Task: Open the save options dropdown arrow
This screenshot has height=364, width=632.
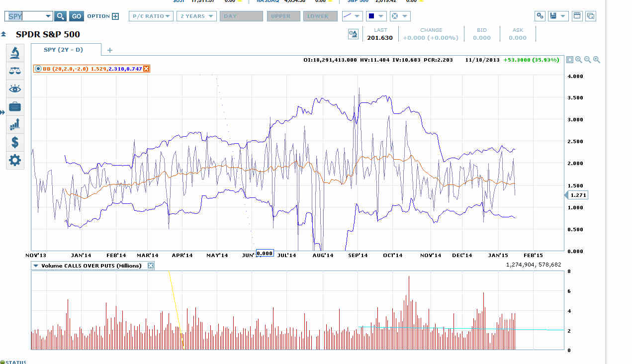Action: point(563,16)
